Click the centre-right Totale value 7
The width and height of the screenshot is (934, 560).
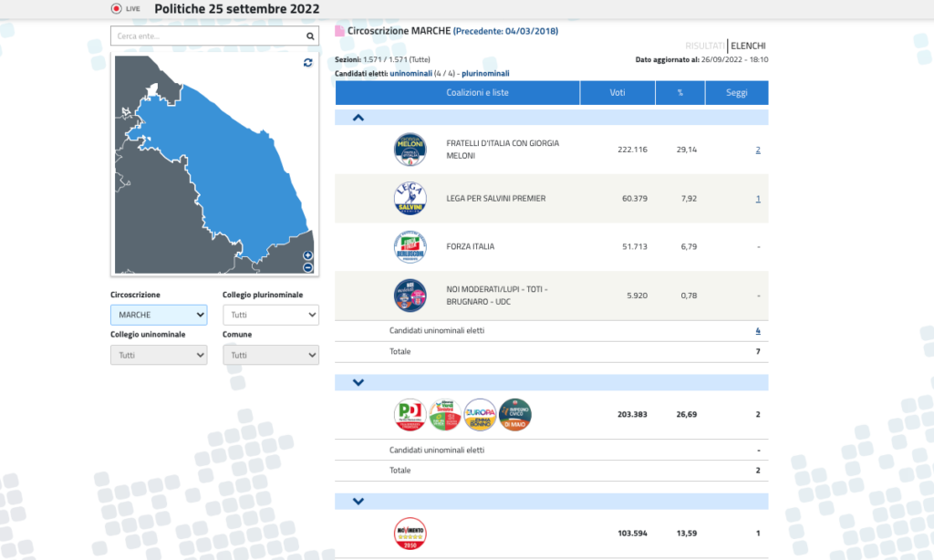[758, 351]
